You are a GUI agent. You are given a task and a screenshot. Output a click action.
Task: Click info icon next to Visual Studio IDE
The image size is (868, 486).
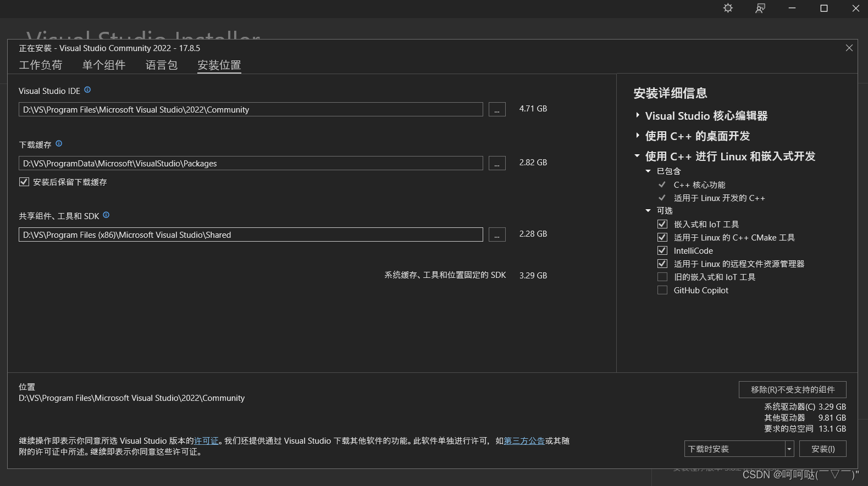tap(87, 90)
